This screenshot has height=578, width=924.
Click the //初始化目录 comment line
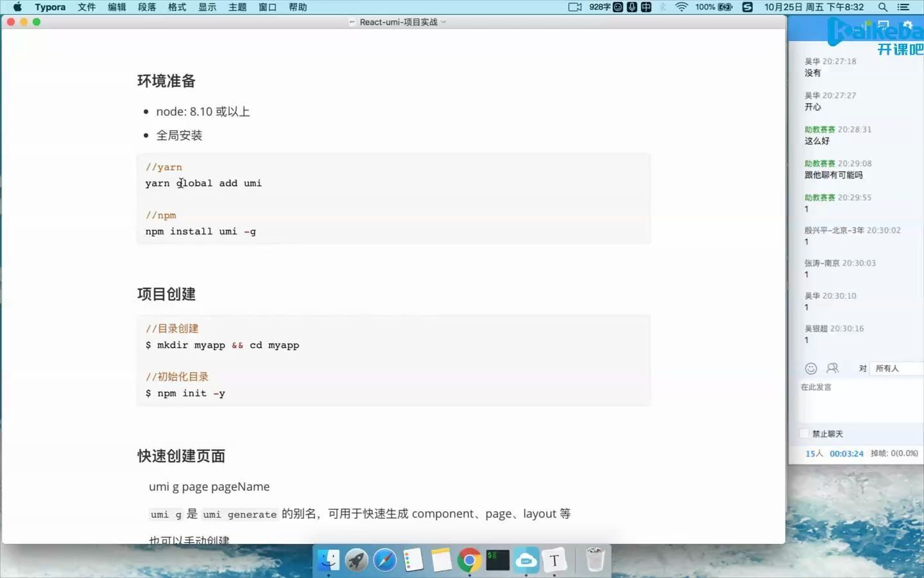coord(177,377)
